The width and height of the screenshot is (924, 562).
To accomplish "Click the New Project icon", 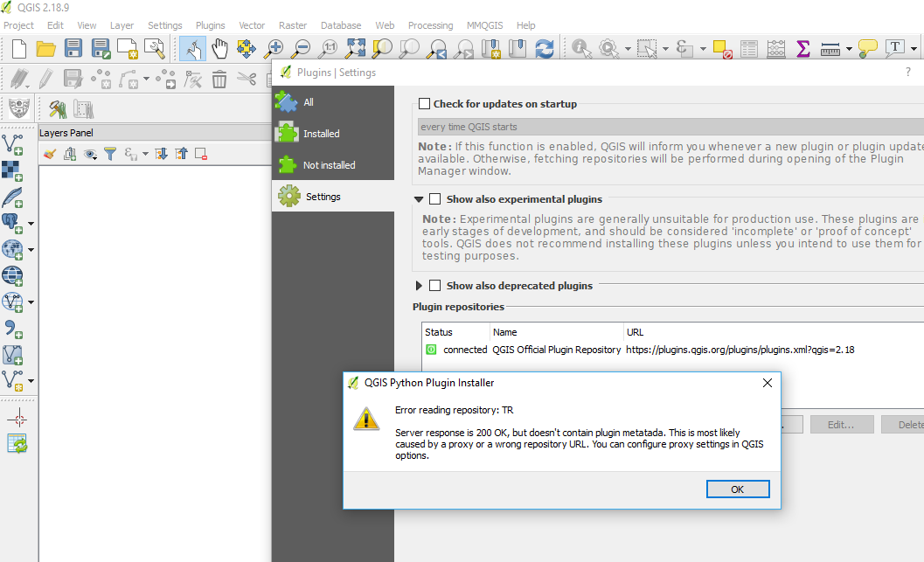I will (19, 48).
